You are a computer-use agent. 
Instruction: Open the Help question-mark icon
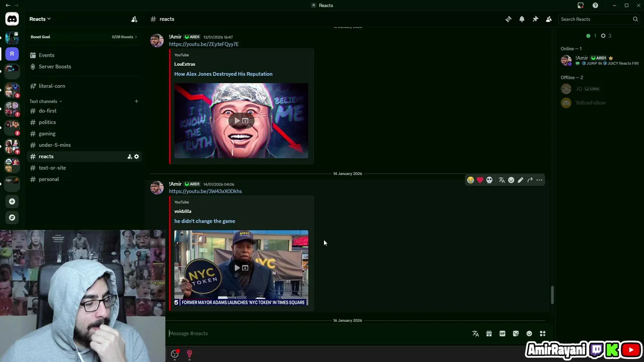pyautogui.click(x=595, y=6)
